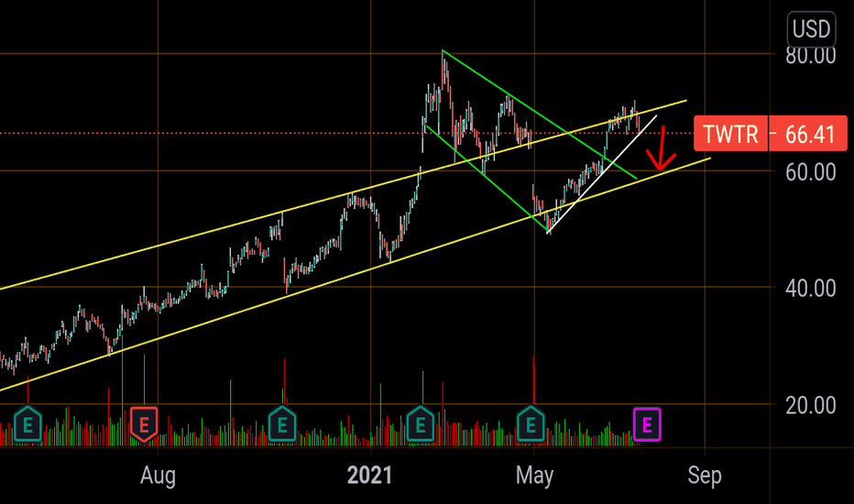Select the white rising trend line
854x504 pixels.
[x=602, y=174]
